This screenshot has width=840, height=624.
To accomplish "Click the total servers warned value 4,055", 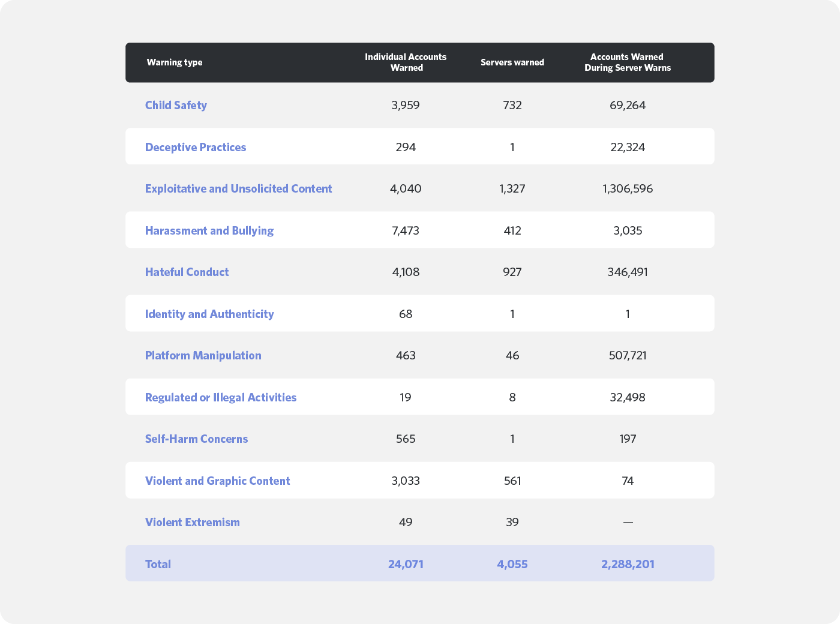I will (x=512, y=564).
